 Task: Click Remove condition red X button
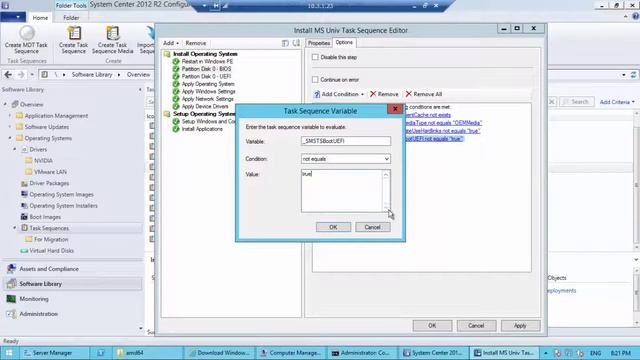384,94
